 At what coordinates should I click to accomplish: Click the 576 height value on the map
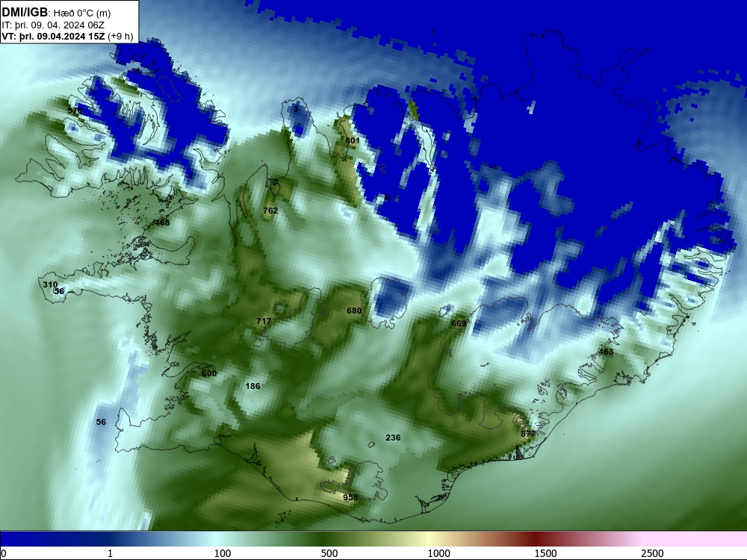75,111
